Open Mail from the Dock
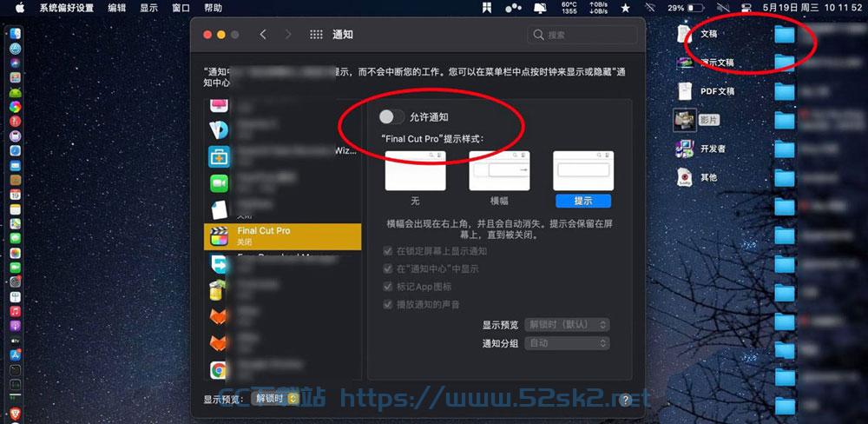The width and height of the screenshot is (868, 424). pos(16,165)
